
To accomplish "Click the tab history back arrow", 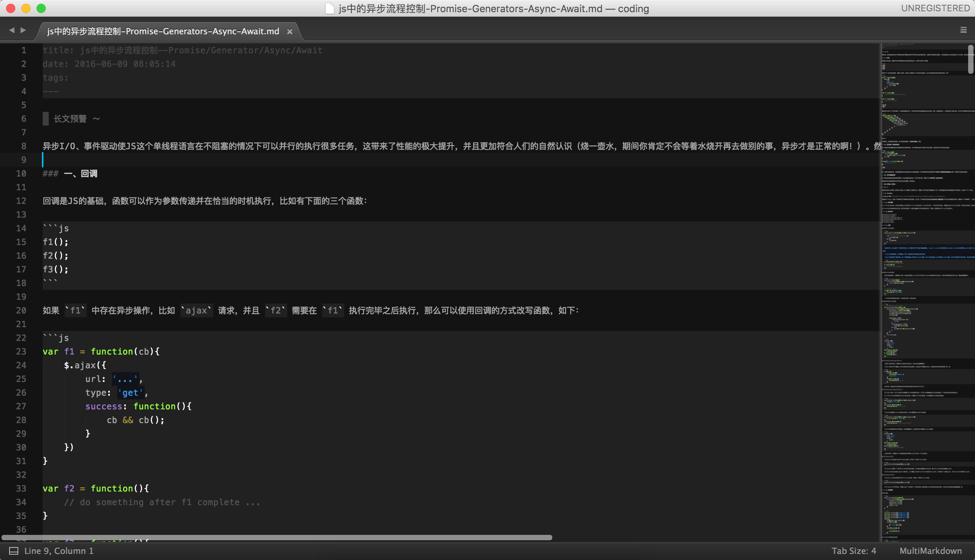I will pyautogui.click(x=11, y=30).
